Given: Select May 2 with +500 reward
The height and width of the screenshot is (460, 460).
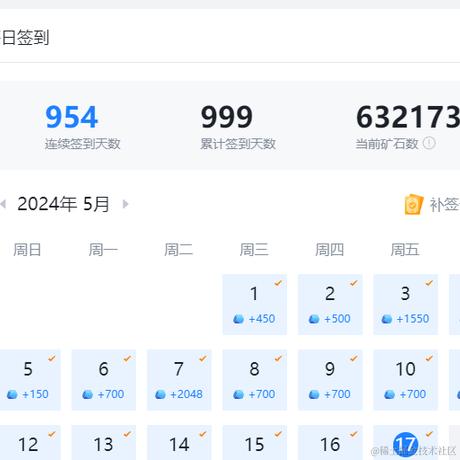Looking at the screenshot, I should (330, 305).
